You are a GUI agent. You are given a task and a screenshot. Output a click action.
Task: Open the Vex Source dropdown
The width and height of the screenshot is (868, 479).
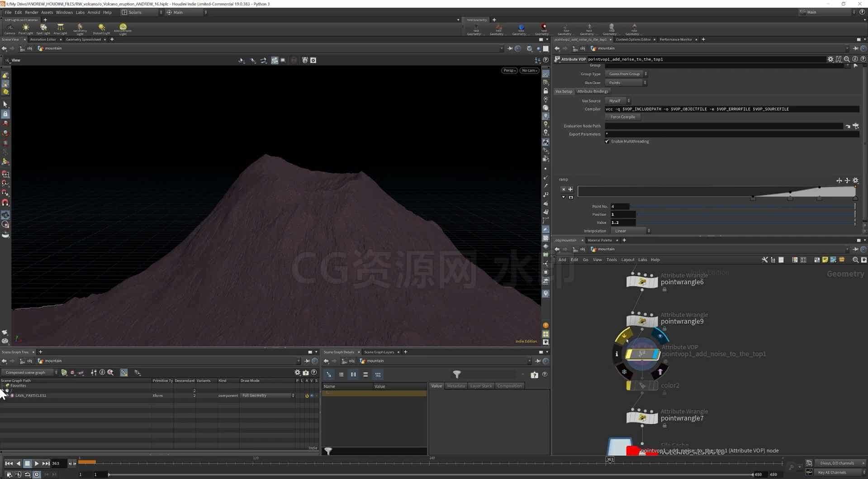pos(618,101)
